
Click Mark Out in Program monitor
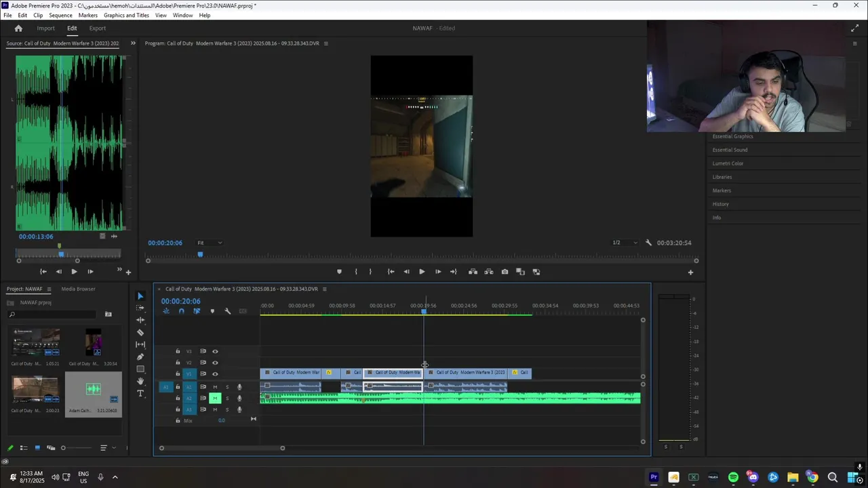370,272
